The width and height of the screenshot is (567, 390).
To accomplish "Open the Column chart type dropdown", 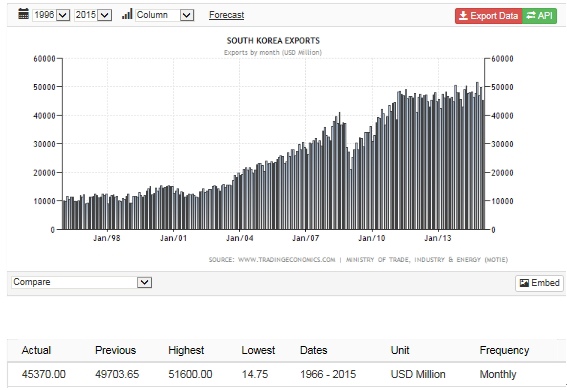I will click(x=165, y=15).
